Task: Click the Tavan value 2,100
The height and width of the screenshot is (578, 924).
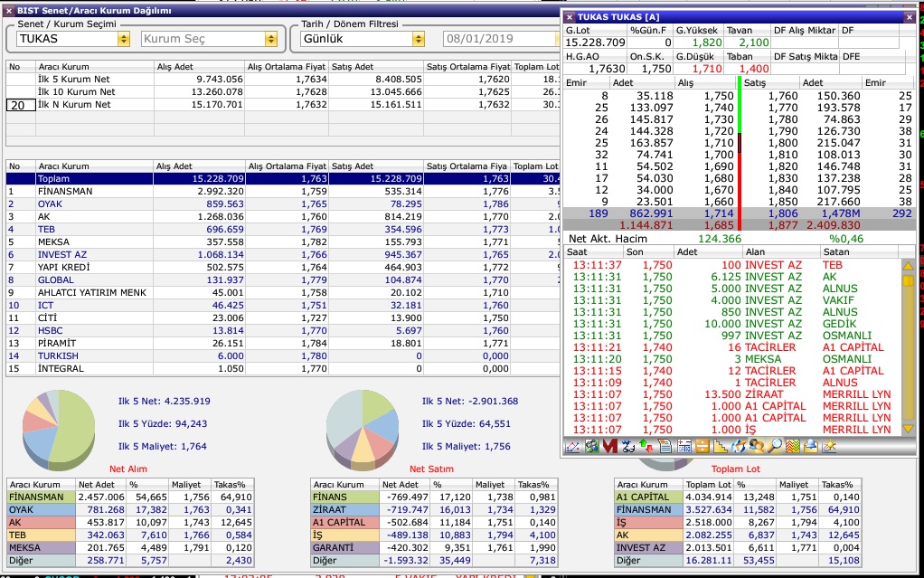Action: pyautogui.click(x=754, y=43)
